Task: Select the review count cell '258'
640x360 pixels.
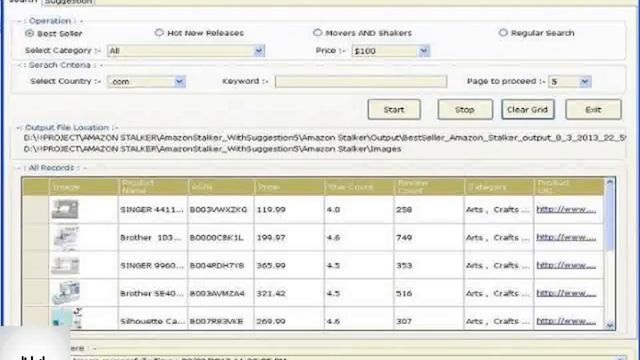Action: click(x=429, y=209)
